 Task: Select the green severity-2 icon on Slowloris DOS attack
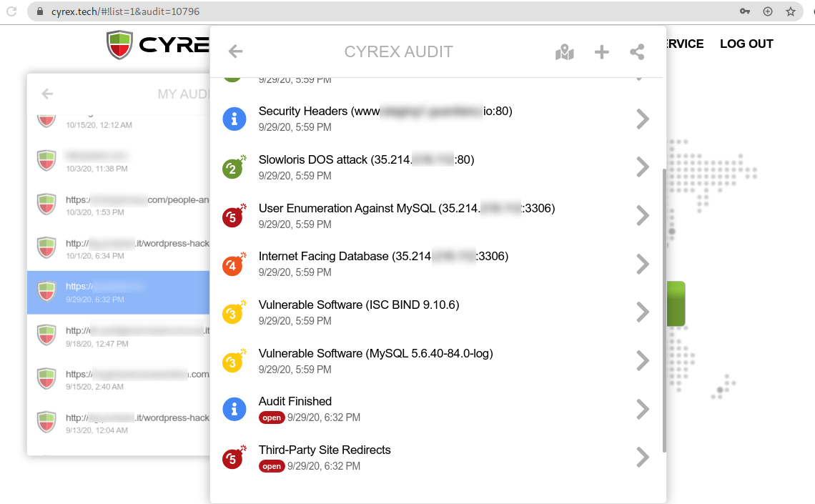234,167
